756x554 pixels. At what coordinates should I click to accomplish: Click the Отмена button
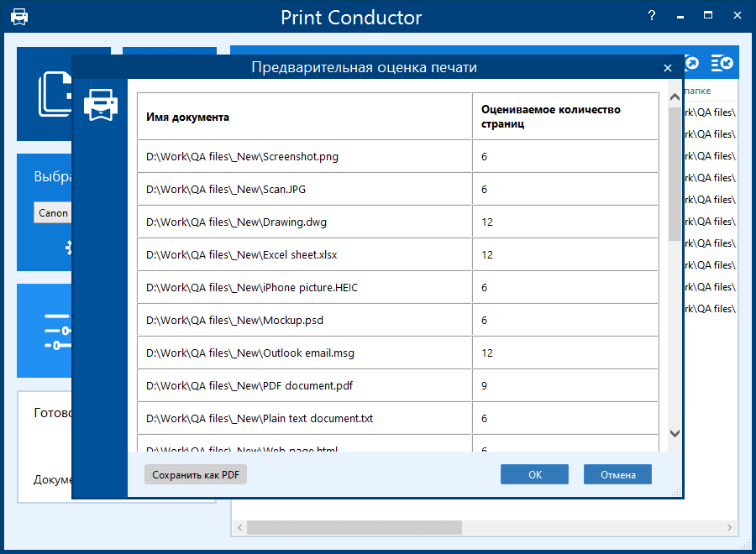(x=617, y=474)
